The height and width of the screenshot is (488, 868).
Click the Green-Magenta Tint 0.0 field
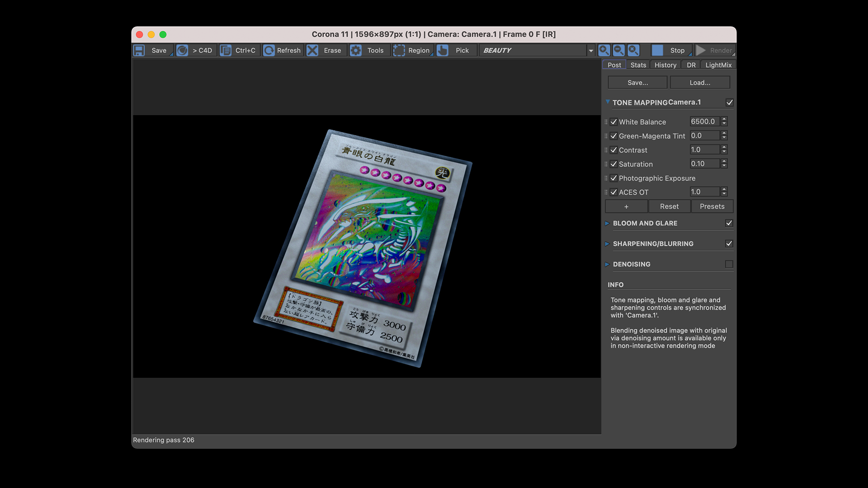click(705, 136)
